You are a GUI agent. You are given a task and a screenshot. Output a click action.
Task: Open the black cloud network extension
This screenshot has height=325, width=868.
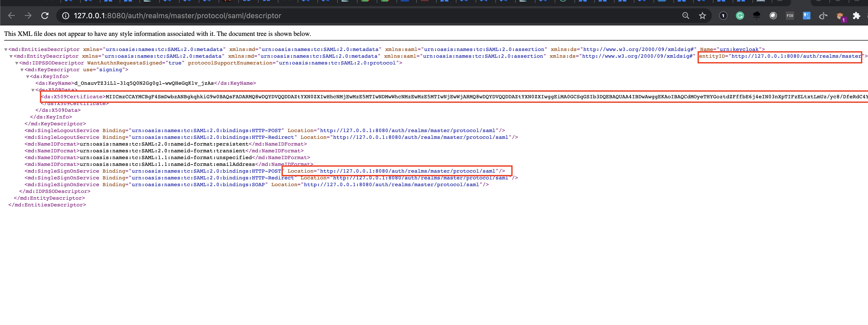click(x=756, y=16)
